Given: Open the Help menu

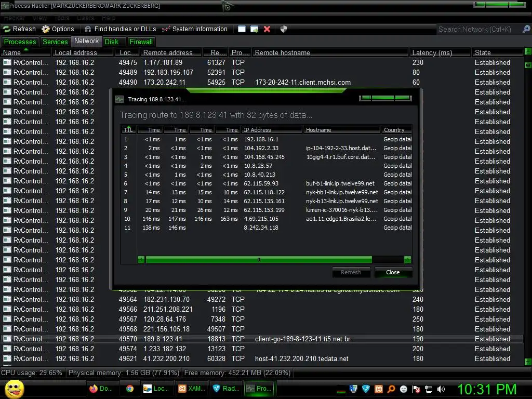Looking at the screenshot, I should coord(109,18).
